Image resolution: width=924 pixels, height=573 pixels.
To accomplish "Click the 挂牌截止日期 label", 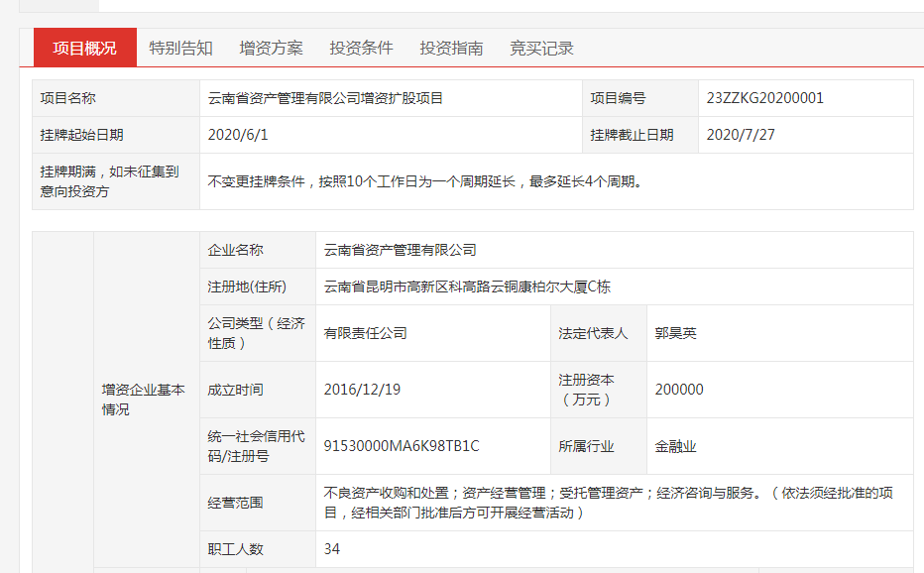I will click(632, 135).
